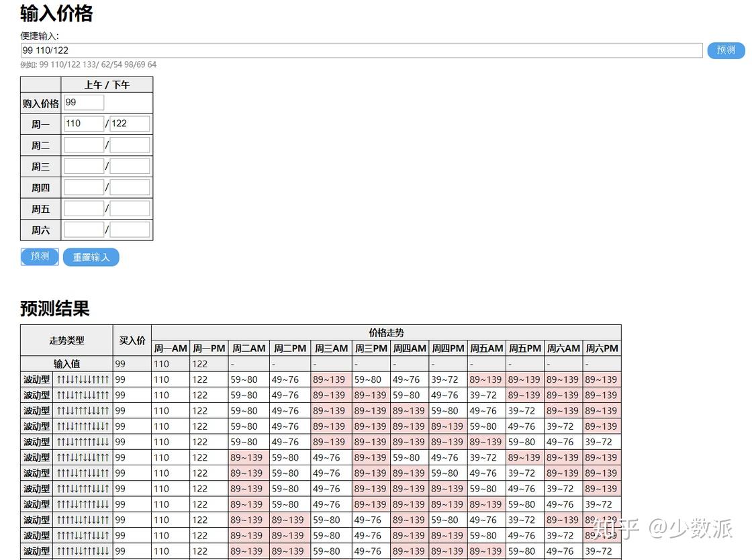Click the 周一 morning input showing 110
The image size is (752, 560).
(84, 124)
